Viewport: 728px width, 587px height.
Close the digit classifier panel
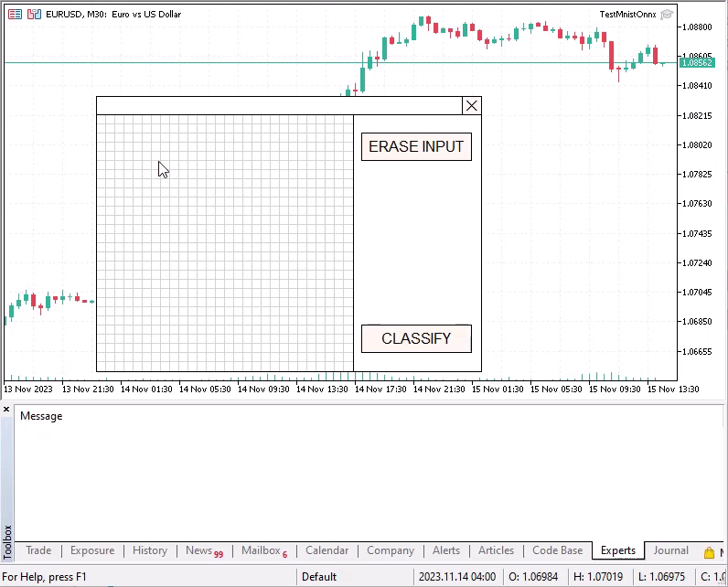(472, 106)
